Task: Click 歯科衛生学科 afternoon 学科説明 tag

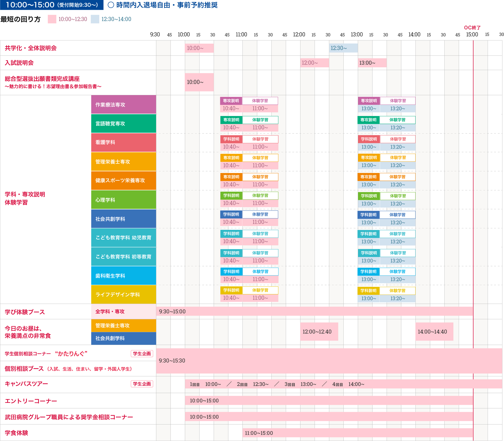Action: (368, 271)
